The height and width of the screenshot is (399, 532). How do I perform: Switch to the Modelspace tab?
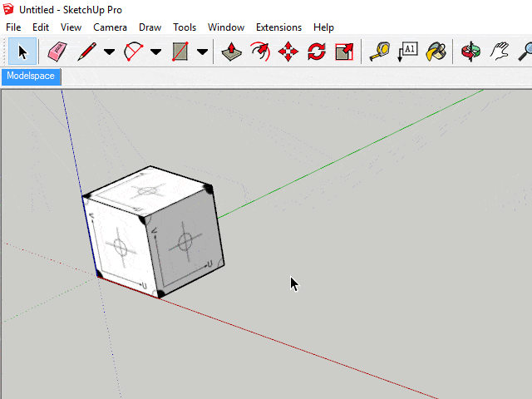(x=31, y=76)
